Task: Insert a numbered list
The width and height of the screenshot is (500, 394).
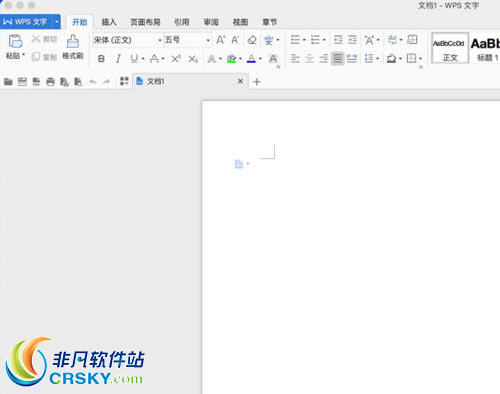Action: pyautogui.click(x=315, y=40)
